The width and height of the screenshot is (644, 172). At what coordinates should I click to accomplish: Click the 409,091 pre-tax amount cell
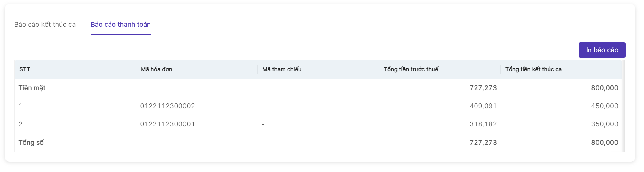click(x=483, y=106)
